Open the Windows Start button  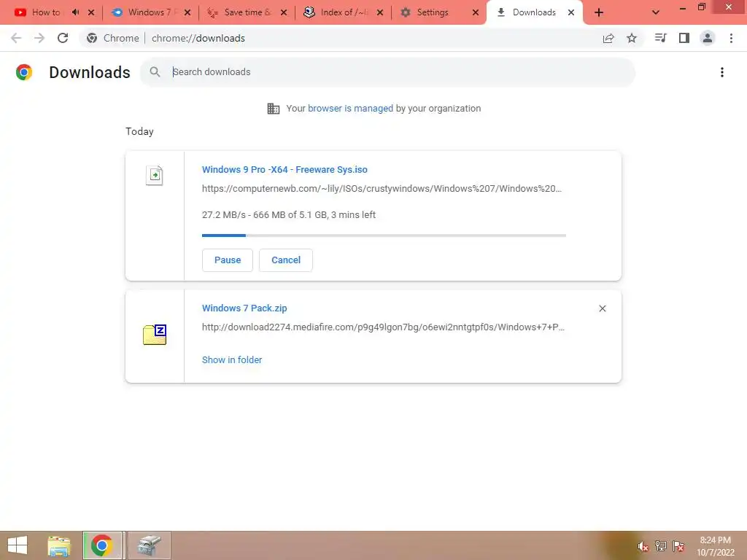pos(18,545)
